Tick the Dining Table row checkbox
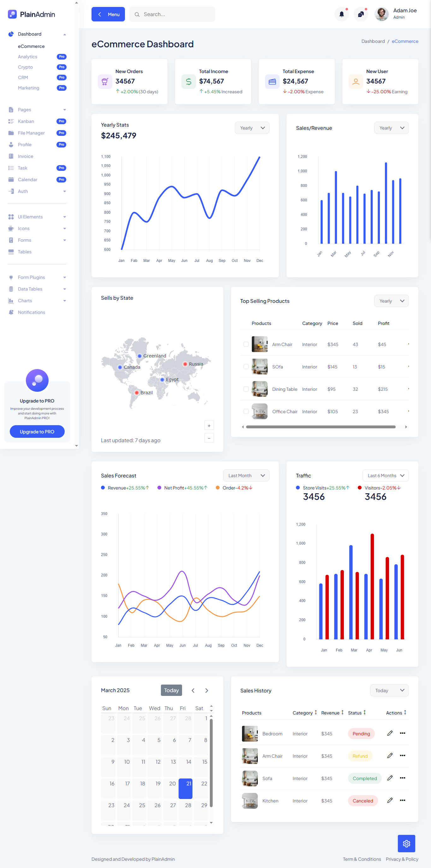The width and height of the screenshot is (431, 868). click(246, 389)
